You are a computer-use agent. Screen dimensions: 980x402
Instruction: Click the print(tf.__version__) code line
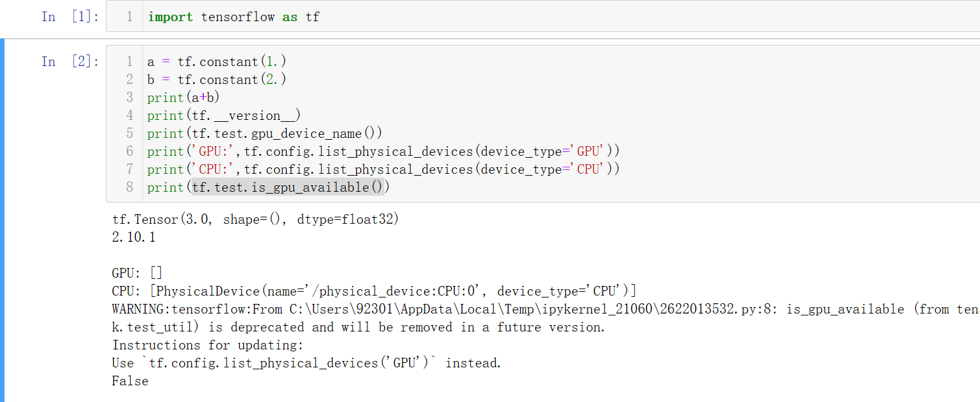click(224, 115)
